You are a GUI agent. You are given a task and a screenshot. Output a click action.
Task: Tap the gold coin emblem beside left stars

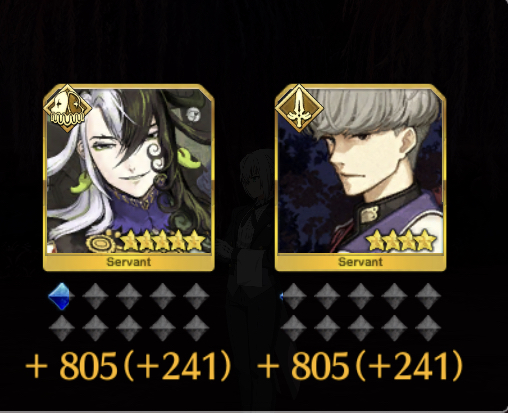tap(100, 244)
